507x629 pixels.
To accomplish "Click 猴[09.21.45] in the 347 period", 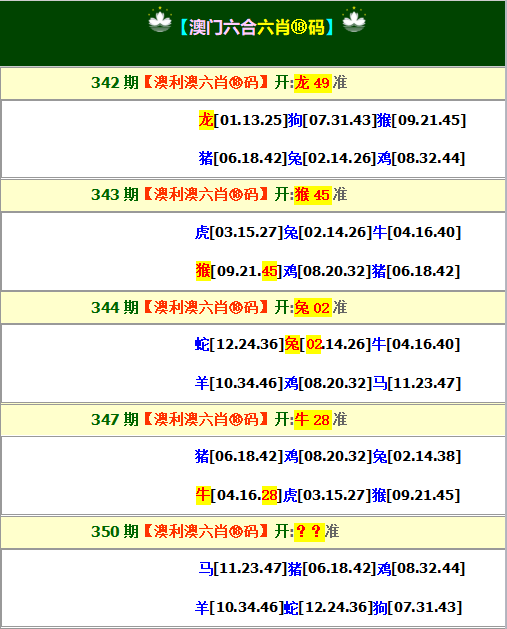I will [416, 495].
